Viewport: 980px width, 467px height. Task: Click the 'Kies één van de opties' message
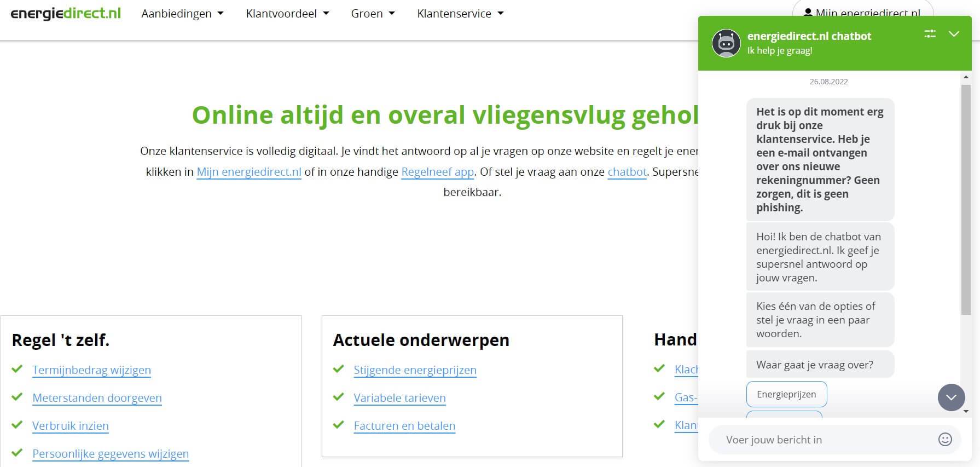(x=820, y=320)
